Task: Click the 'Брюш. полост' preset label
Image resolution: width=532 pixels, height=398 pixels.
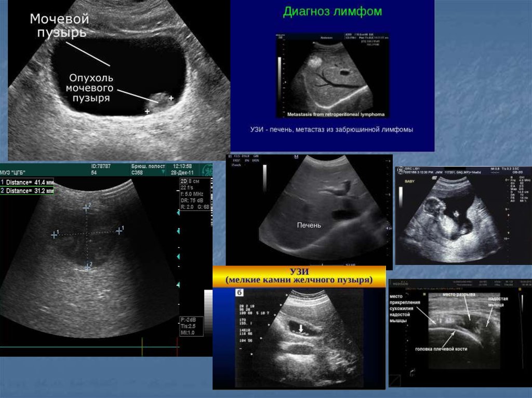Action: pos(148,167)
